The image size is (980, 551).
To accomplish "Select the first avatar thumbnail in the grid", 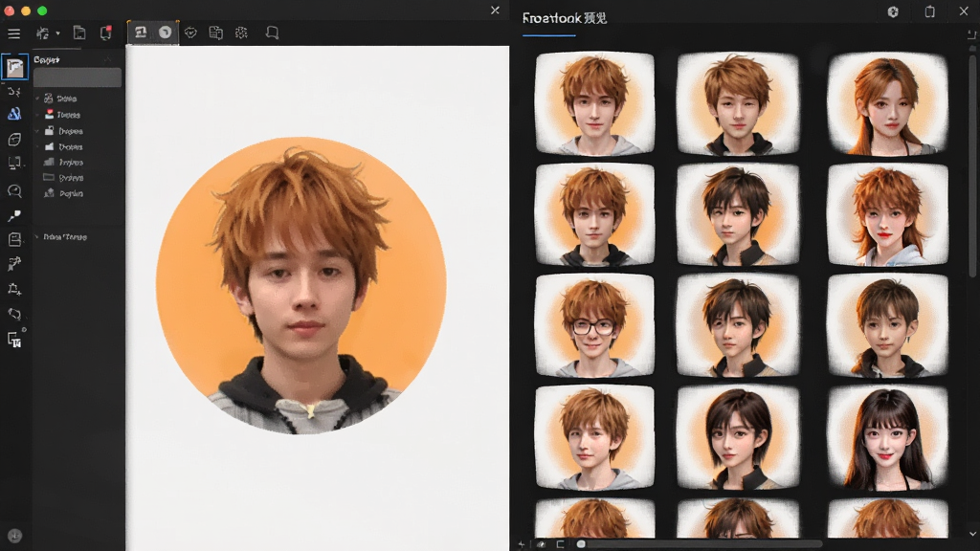I will (595, 103).
